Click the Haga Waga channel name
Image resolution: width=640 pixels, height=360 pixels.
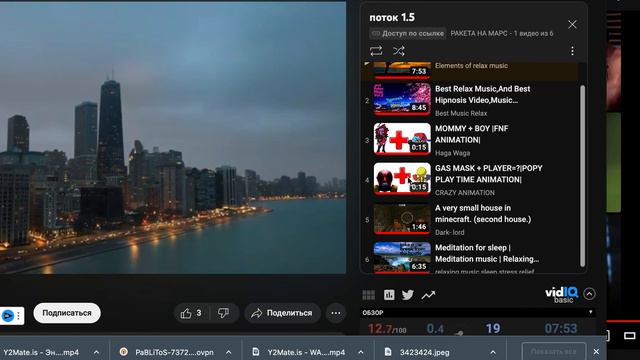click(x=452, y=153)
